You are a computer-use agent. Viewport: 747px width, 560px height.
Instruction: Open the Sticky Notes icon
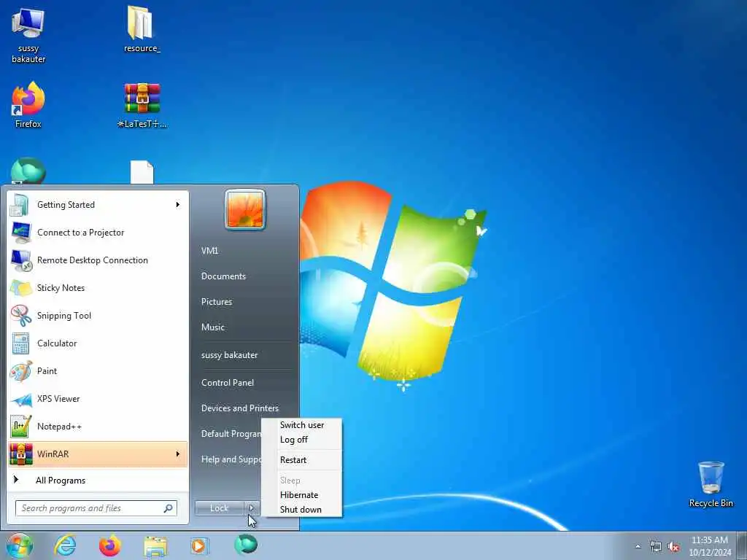click(x=21, y=288)
